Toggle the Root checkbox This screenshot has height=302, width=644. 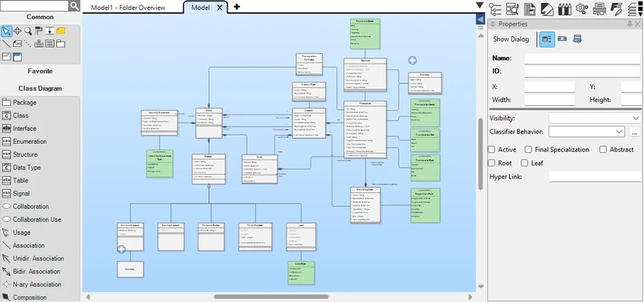coord(492,163)
